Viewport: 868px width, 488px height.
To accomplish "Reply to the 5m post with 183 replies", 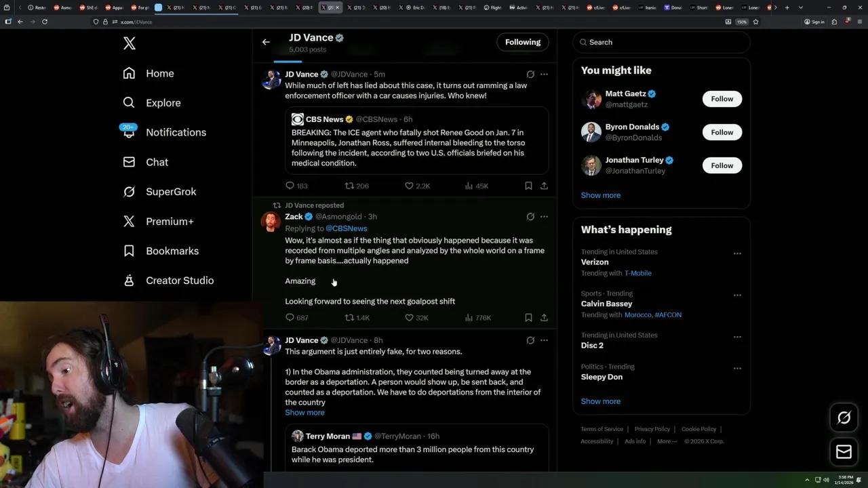I will pyautogui.click(x=296, y=186).
